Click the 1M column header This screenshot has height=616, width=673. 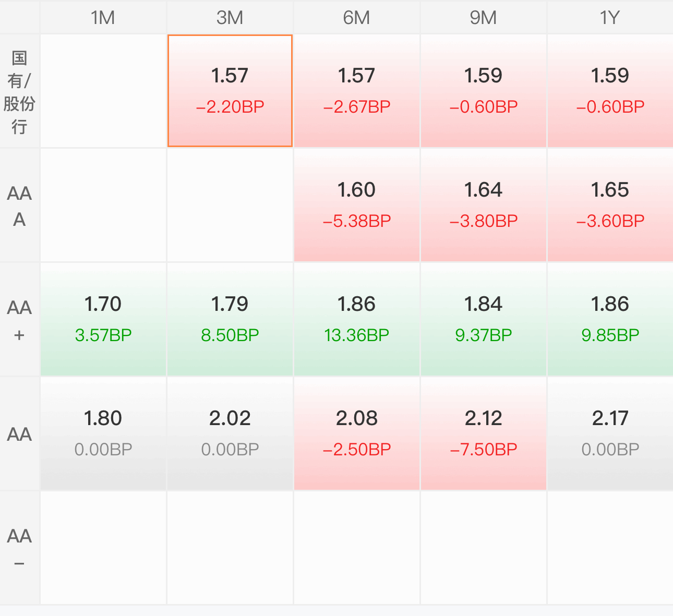(103, 17)
